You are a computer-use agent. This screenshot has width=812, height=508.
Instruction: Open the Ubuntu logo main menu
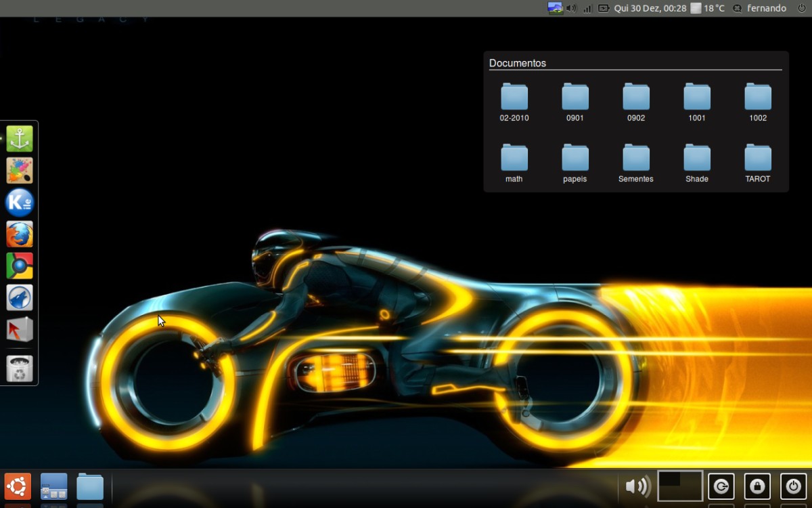coord(18,486)
